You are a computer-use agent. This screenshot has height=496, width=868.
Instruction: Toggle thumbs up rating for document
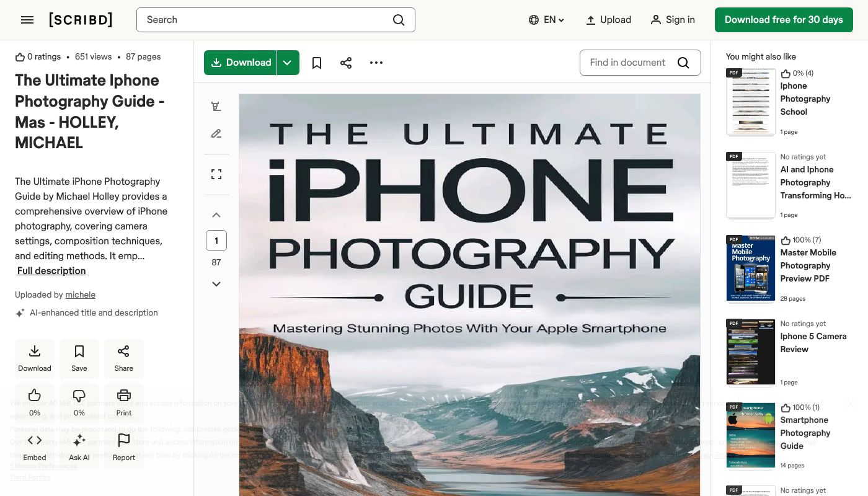(x=35, y=403)
